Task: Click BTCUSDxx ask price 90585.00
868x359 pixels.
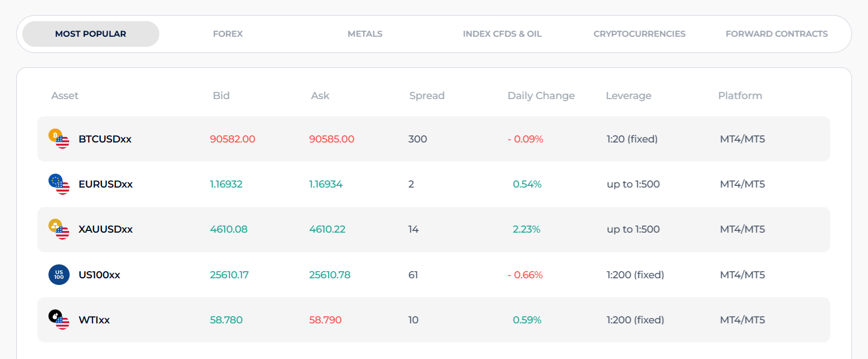Action: pyautogui.click(x=331, y=139)
